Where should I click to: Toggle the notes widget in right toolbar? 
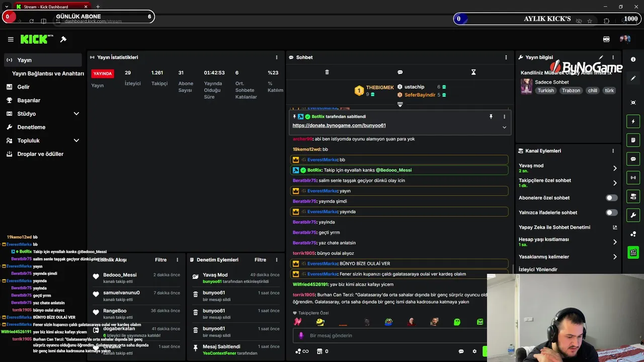633,140
